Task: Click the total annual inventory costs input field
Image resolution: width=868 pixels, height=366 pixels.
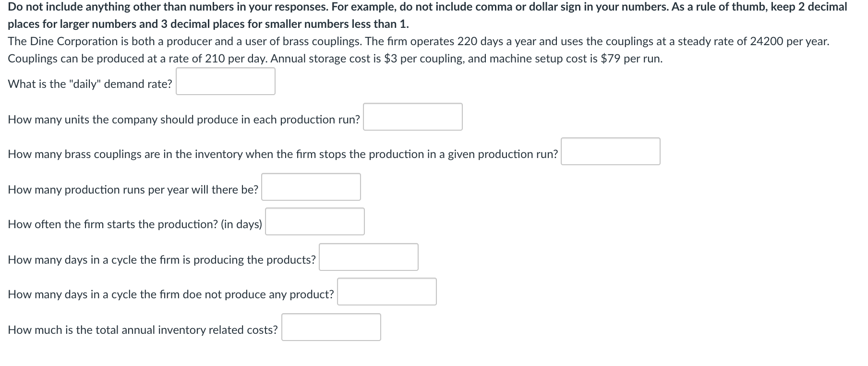Action: pyautogui.click(x=331, y=327)
